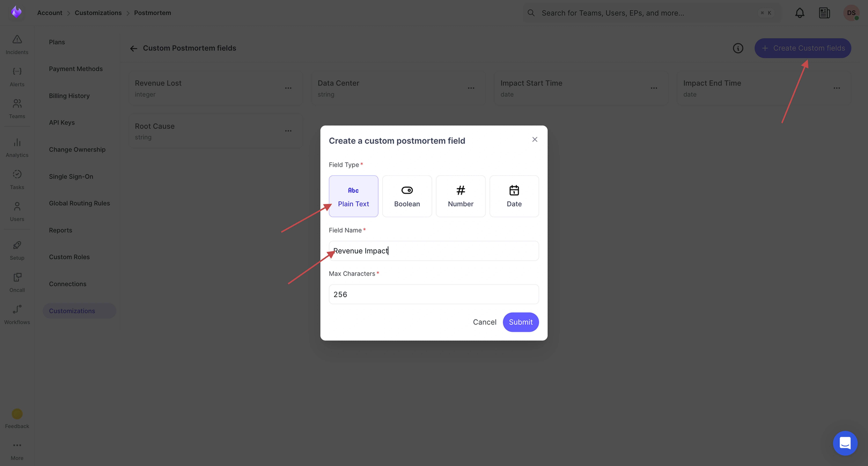Cancel the custom field dialog

pos(484,322)
